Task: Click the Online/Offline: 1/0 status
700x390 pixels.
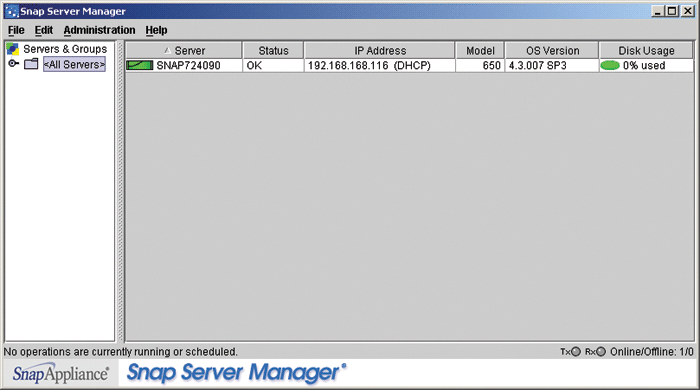Action: coord(652,352)
